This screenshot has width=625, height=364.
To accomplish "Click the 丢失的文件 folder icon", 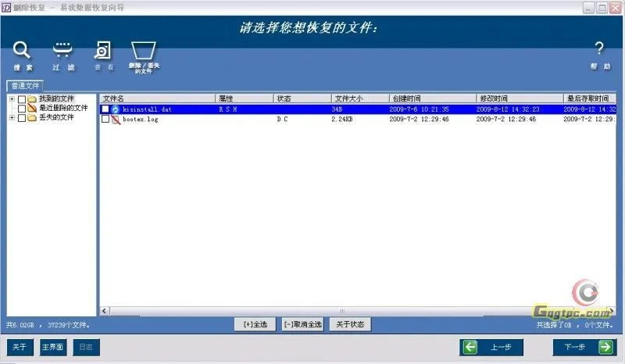I will pos(32,118).
